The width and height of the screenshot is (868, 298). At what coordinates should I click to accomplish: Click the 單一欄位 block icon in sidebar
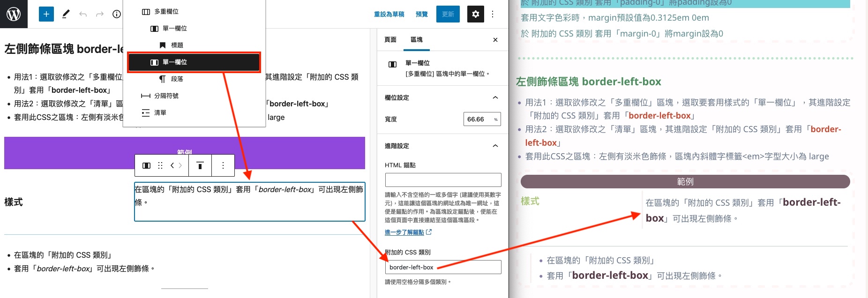(x=393, y=64)
